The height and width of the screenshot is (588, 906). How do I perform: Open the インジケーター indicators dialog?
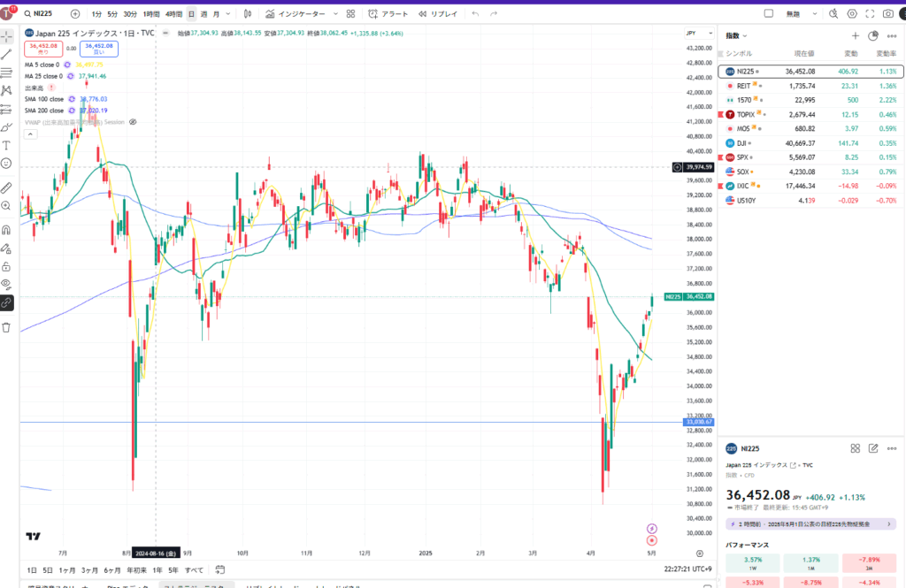pos(296,14)
